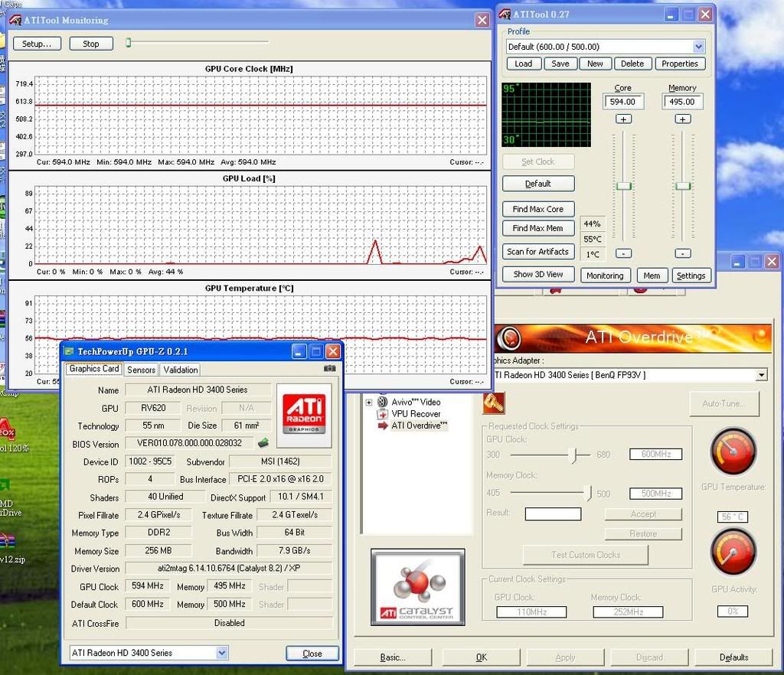The height and width of the screenshot is (675, 784).
Task: Open the GPU-Z graphics card selector dropdown
Action: [x=222, y=653]
